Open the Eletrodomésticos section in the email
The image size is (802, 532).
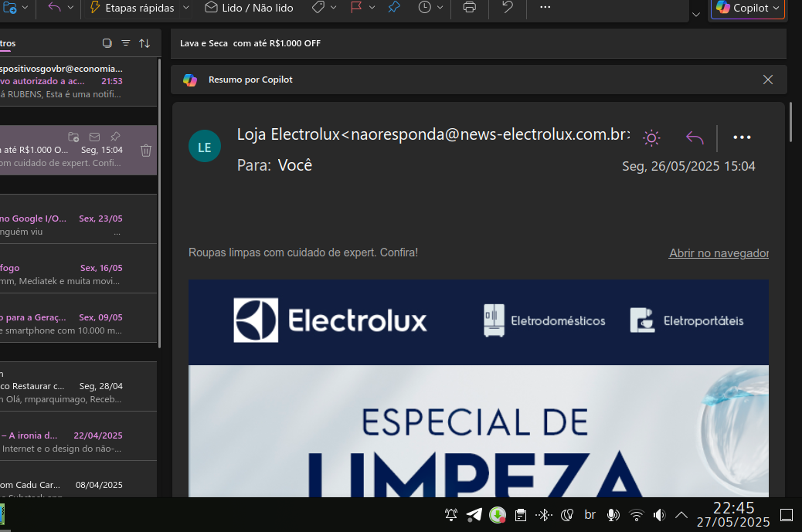click(545, 320)
